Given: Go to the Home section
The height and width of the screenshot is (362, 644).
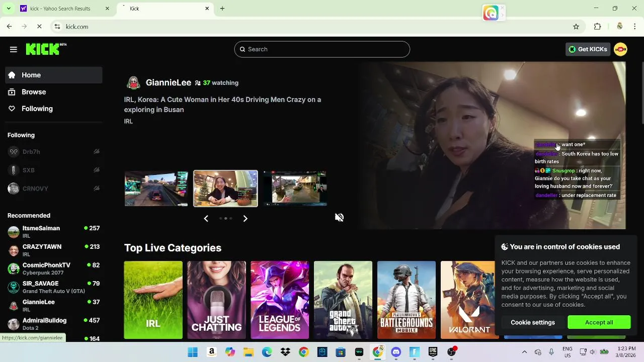Looking at the screenshot, I should (54, 75).
